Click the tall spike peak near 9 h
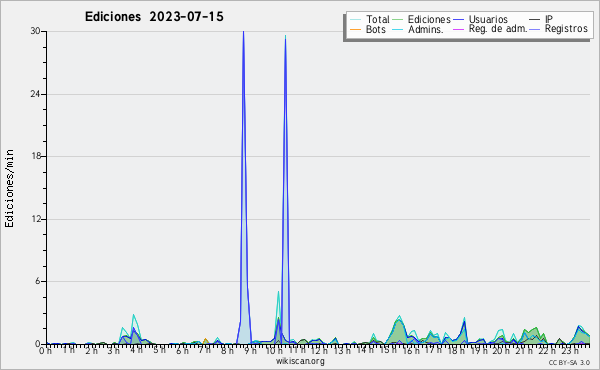Screen dimensions: 600x370 243,32
